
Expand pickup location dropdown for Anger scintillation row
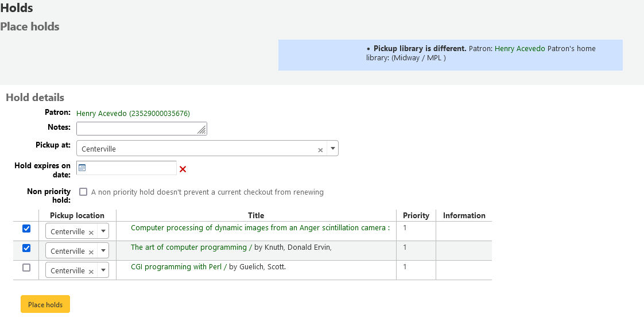click(102, 231)
